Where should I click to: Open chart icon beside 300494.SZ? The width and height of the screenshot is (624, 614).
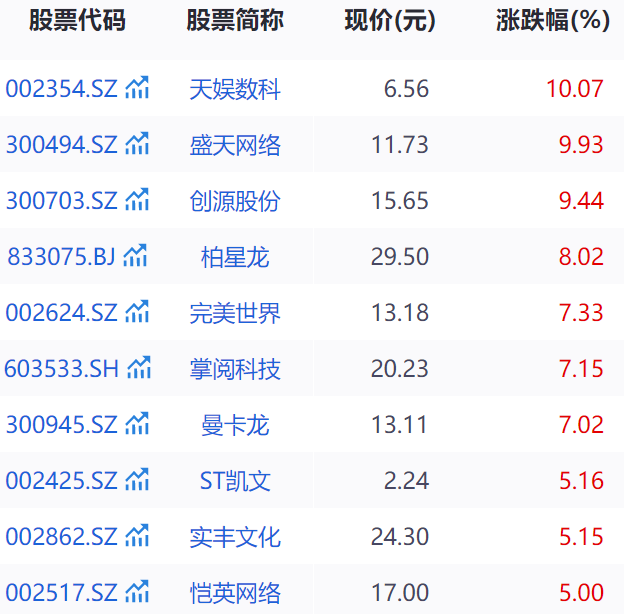click(137, 143)
